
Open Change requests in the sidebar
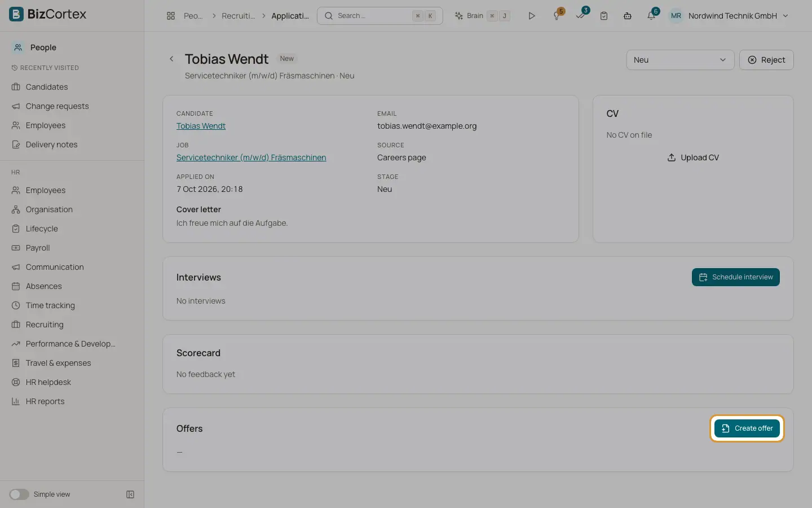72,106
